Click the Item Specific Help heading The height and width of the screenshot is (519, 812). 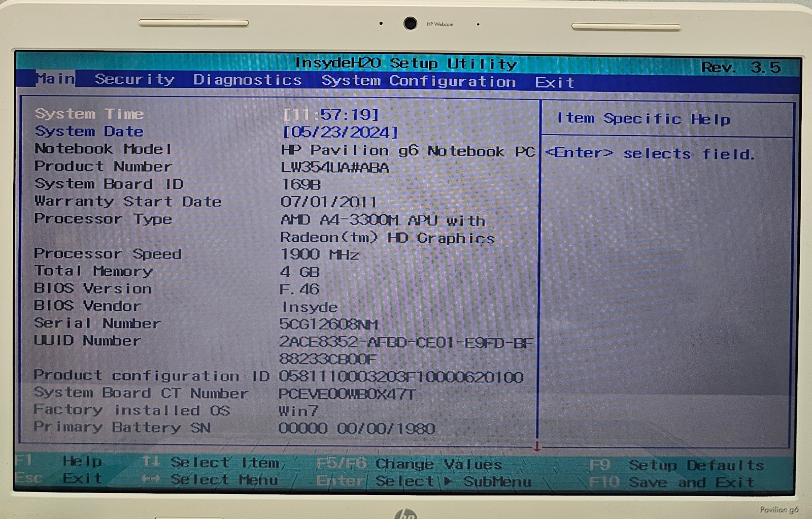pos(644,119)
